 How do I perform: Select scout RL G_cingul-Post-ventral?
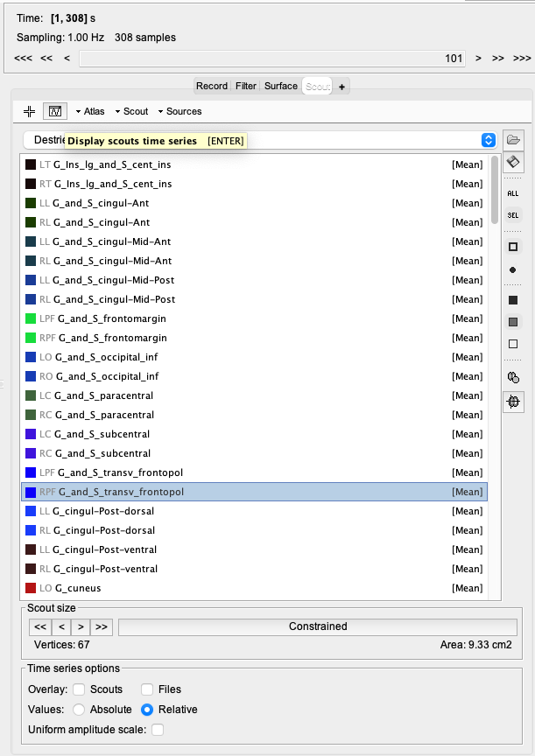click(254, 569)
